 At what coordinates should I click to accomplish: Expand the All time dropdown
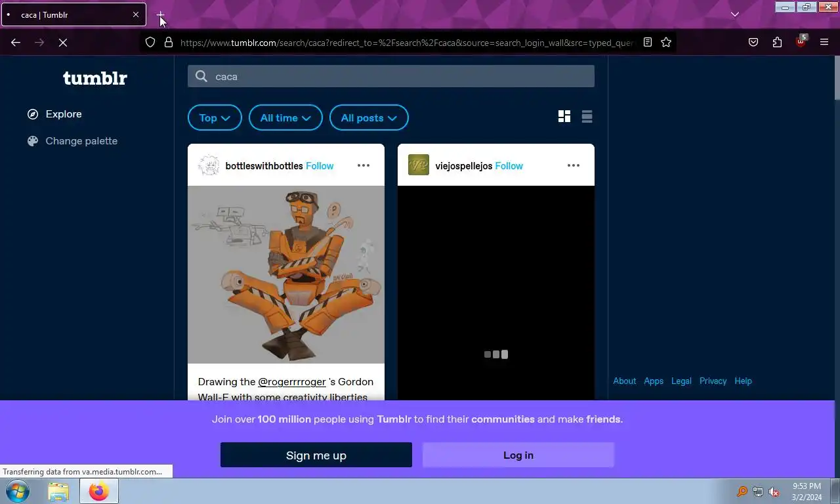click(285, 117)
